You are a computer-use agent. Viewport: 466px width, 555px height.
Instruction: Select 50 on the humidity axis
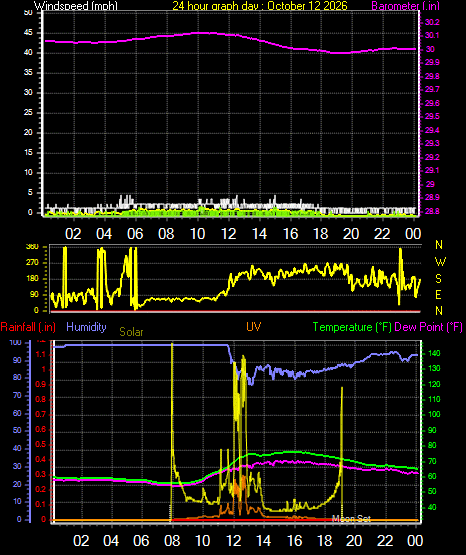(17, 430)
